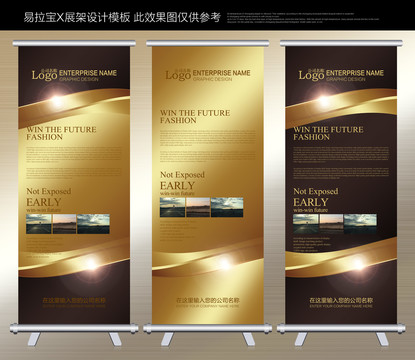Click the bottom lens flare on middle banner
Image resolution: width=415 pixels, height=360 pixels.
click(225, 264)
